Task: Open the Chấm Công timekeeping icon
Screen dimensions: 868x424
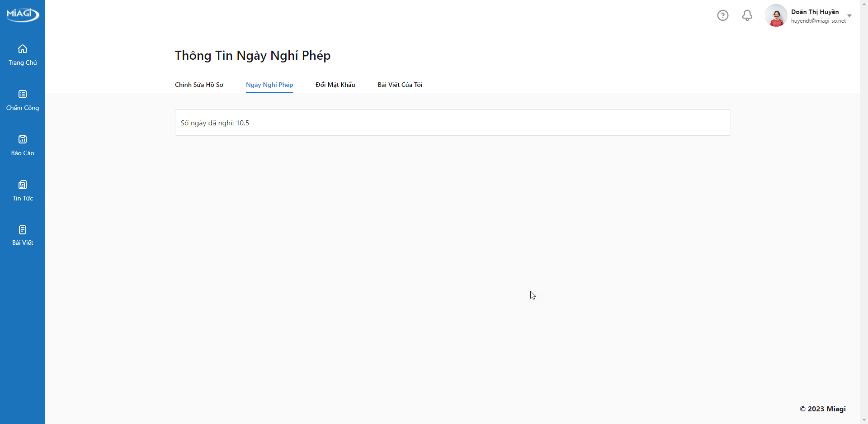Action: pyautogui.click(x=23, y=94)
